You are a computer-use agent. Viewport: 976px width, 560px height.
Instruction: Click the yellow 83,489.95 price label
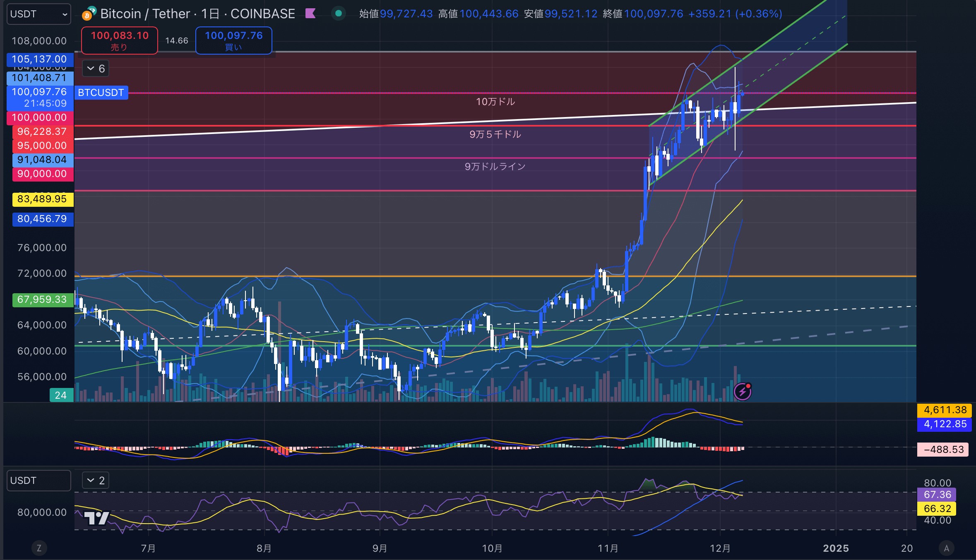click(x=42, y=199)
